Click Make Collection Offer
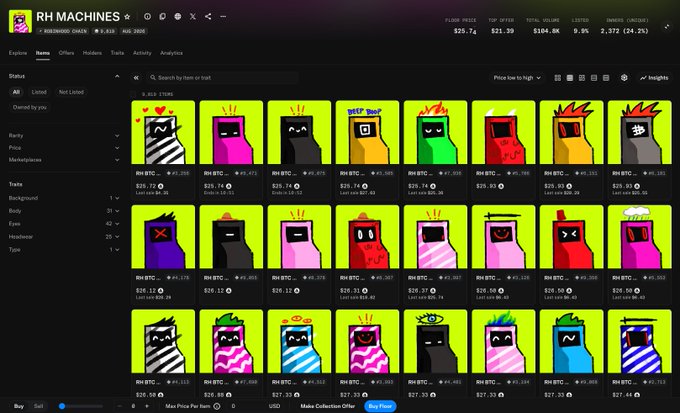 click(327, 406)
